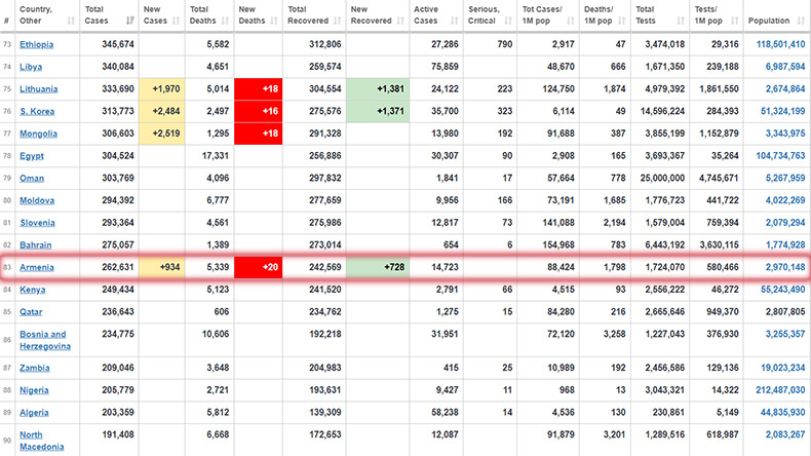Open Libya population link 6,987,594
The image size is (811, 456).
click(x=785, y=67)
